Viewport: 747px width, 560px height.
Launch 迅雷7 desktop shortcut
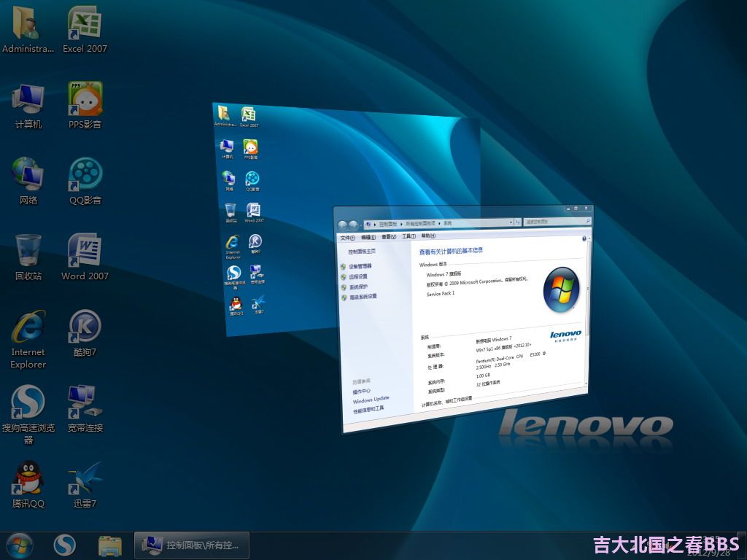(x=85, y=485)
